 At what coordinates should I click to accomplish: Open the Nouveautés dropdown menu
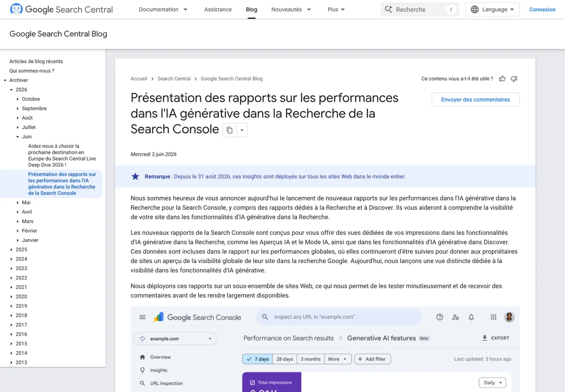point(291,9)
